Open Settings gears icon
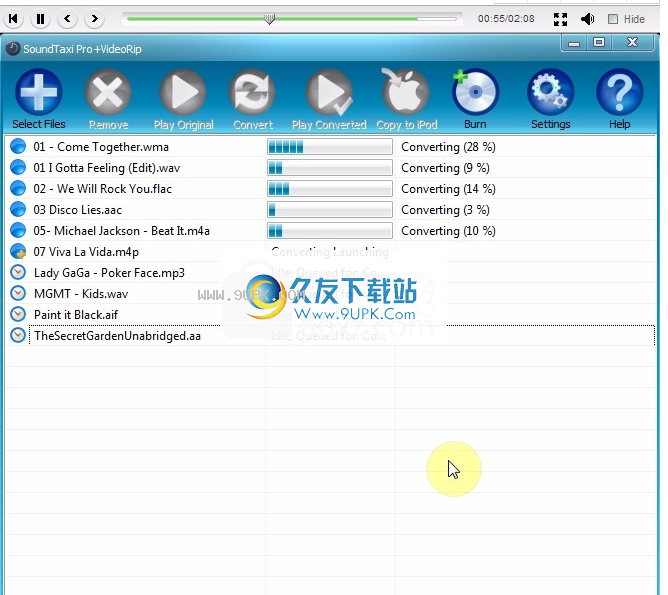Viewport: 668px width, 595px height. [550, 92]
